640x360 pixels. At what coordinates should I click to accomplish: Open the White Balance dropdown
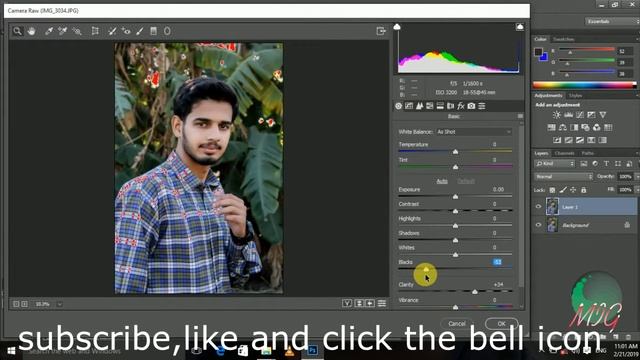point(473,132)
